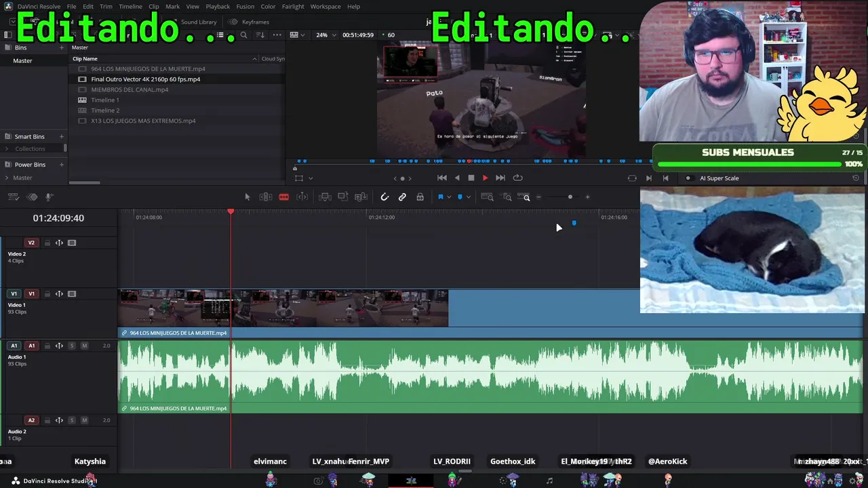
Task: Click Detail Zoom icon
Action: click(507, 197)
